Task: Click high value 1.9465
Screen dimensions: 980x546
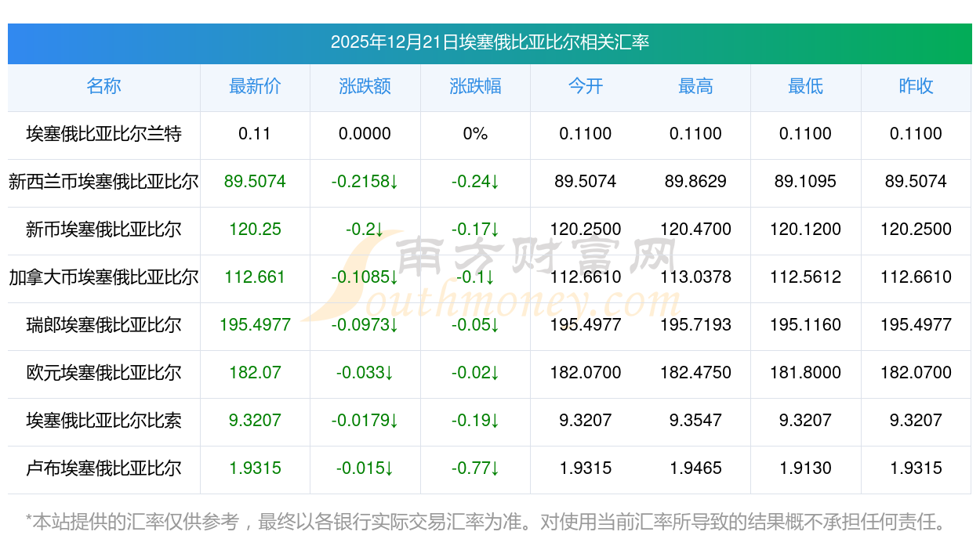Action: pyautogui.click(x=695, y=468)
